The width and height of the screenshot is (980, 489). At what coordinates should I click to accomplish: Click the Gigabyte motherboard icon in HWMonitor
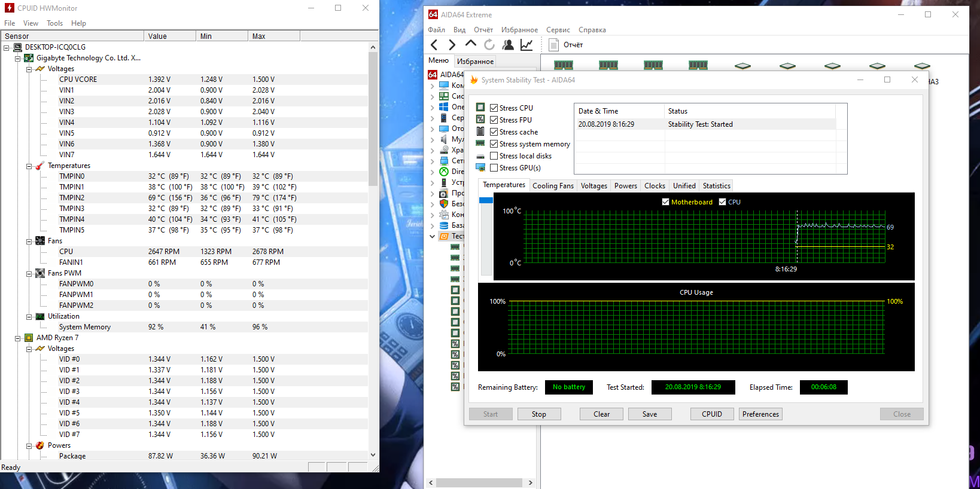click(29, 58)
